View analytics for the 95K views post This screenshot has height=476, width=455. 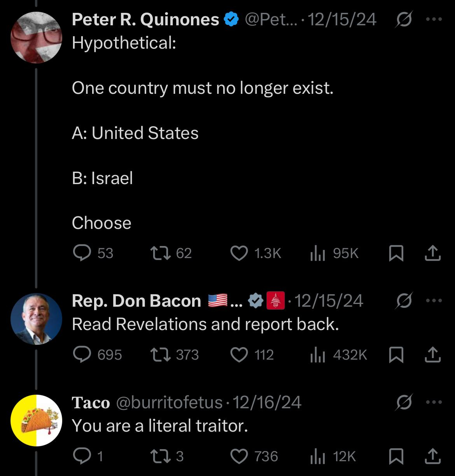[318, 253]
